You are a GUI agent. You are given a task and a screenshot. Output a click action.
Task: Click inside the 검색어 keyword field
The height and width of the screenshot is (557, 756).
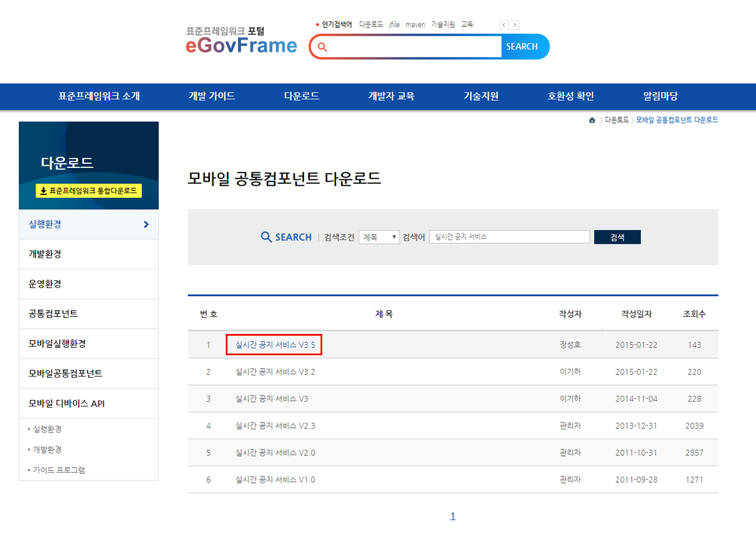[x=509, y=237]
